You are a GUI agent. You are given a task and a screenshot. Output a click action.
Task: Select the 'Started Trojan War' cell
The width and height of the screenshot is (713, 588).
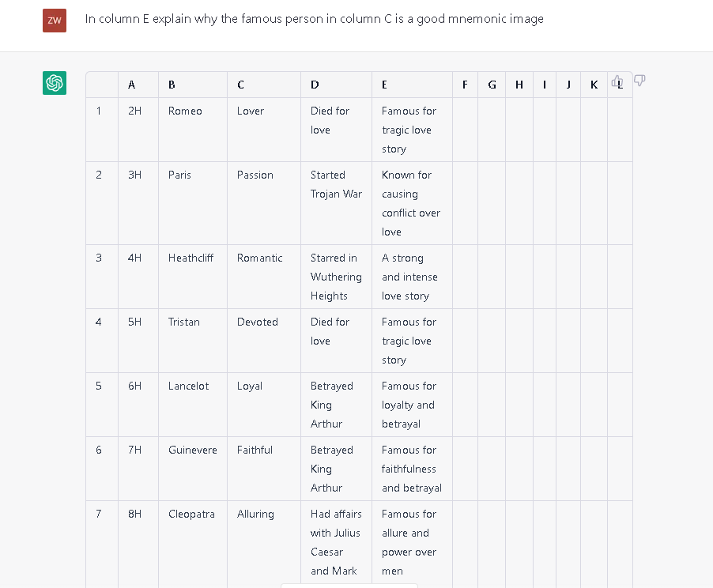336,185
